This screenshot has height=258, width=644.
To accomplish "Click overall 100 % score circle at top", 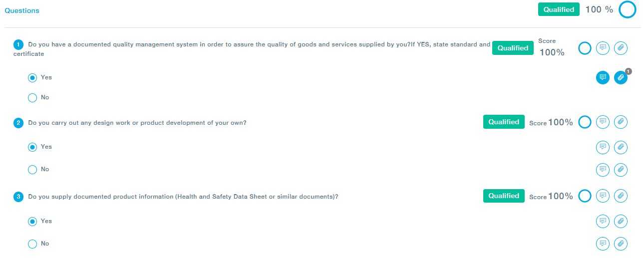I will click(628, 9).
